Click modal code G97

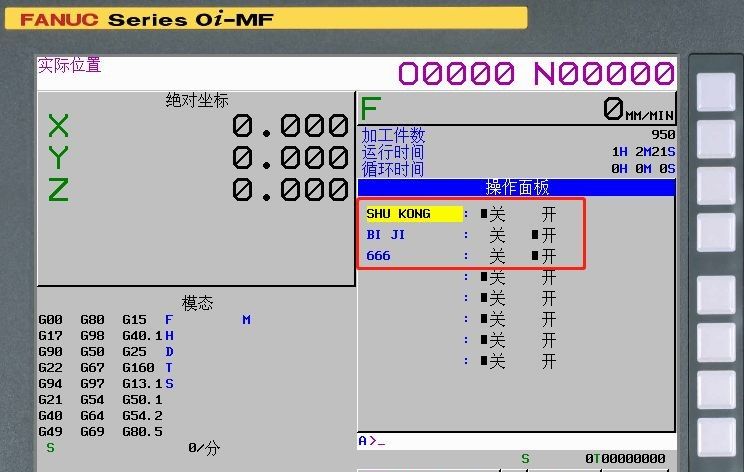92,384
